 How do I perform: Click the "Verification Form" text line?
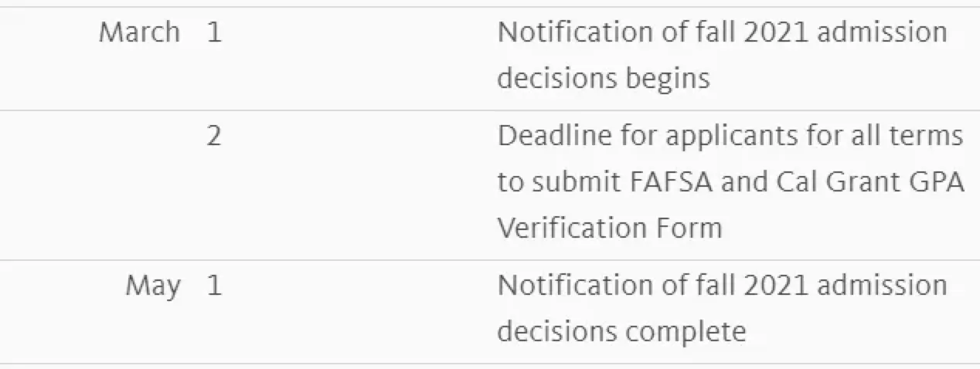click(x=609, y=228)
